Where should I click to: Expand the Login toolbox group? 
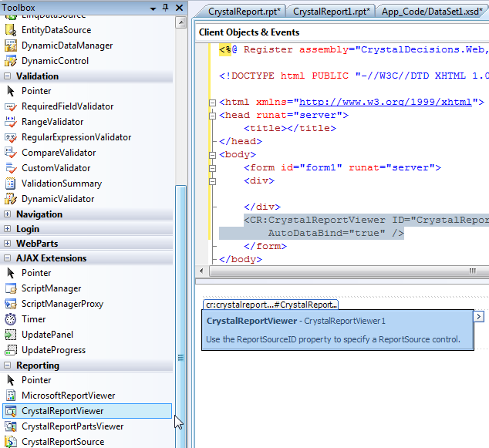[8, 229]
